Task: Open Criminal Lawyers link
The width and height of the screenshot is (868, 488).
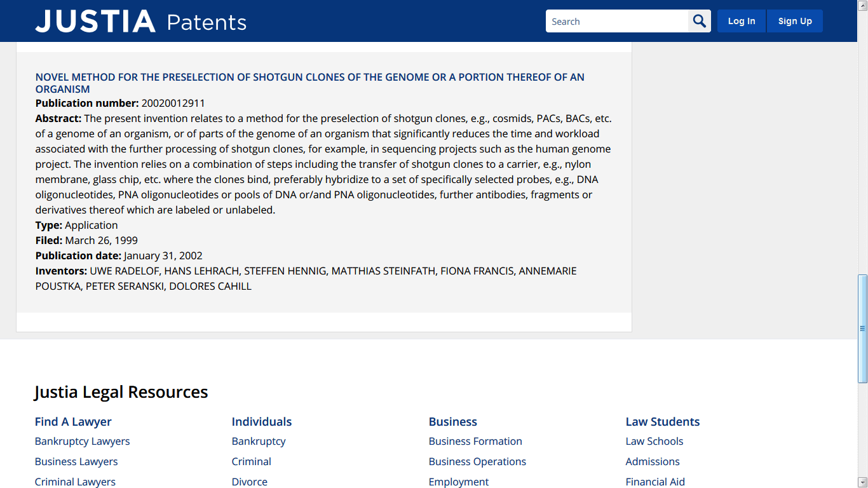Action: pos(75,482)
